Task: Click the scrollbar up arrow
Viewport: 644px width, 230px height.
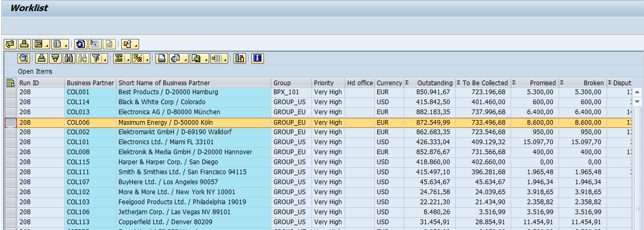Action: pyautogui.click(x=637, y=92)
